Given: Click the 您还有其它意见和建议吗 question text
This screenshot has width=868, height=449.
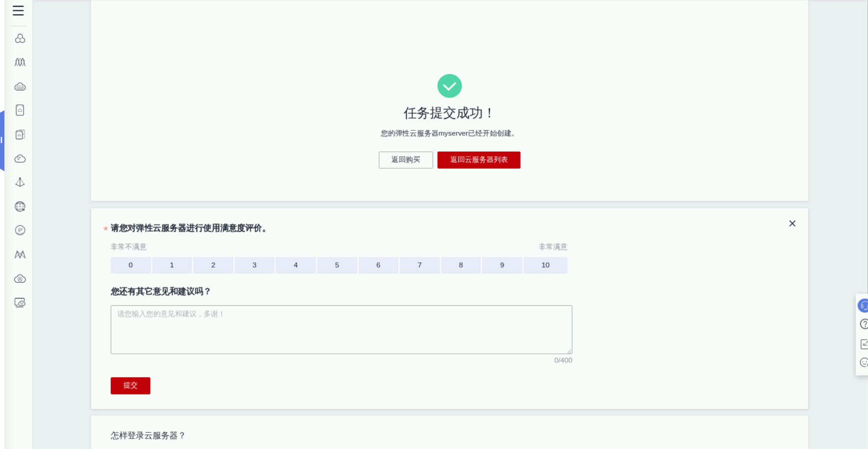Looking at the screenshot, I should 160,292.
